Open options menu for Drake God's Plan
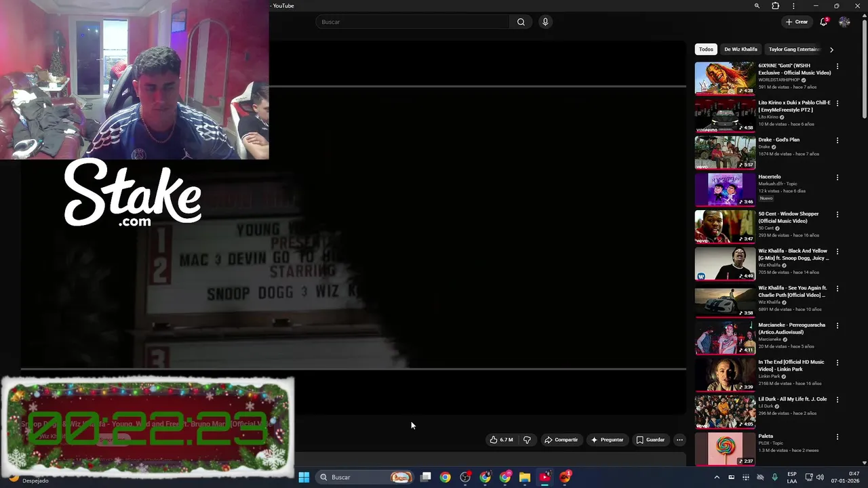Viewport: 868px width, 488px height. click(837, 140)
